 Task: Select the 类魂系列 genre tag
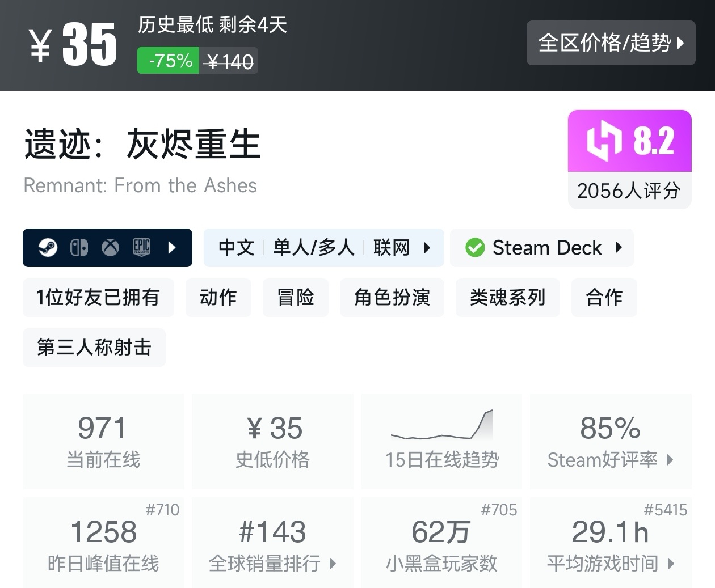point(508,298)
